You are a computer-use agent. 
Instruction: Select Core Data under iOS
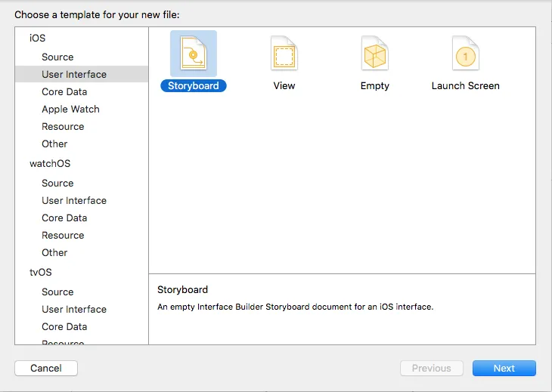(64, 91)
